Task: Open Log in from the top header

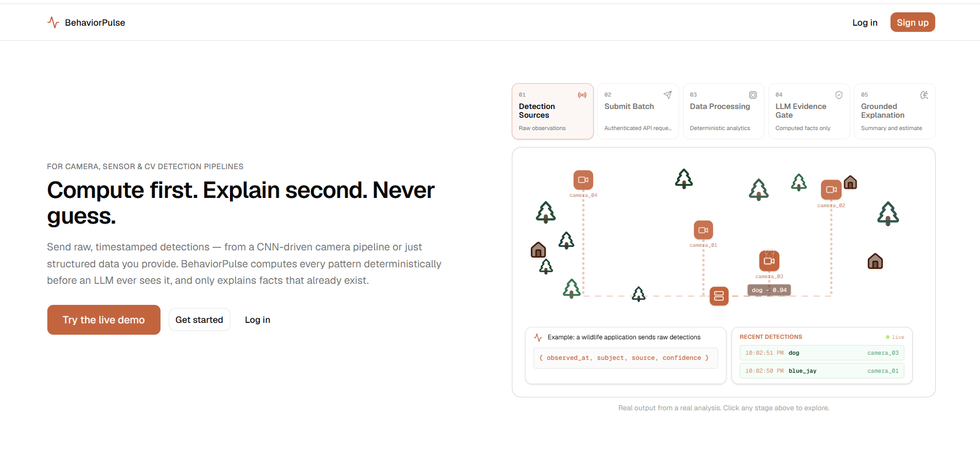Action: (865, 23)
